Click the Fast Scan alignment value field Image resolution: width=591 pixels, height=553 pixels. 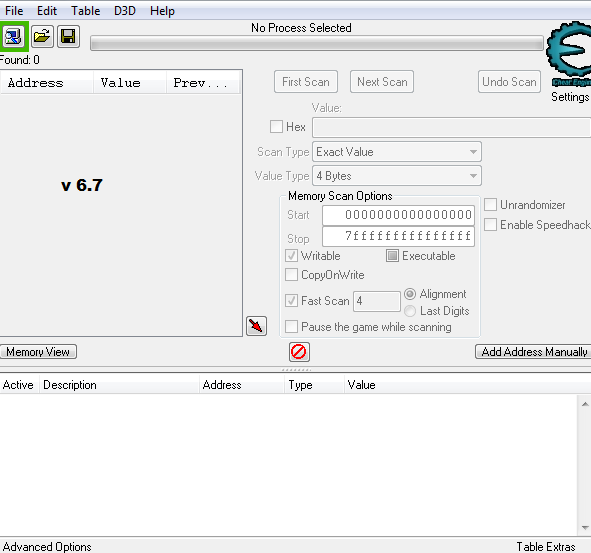pos(377,301)
